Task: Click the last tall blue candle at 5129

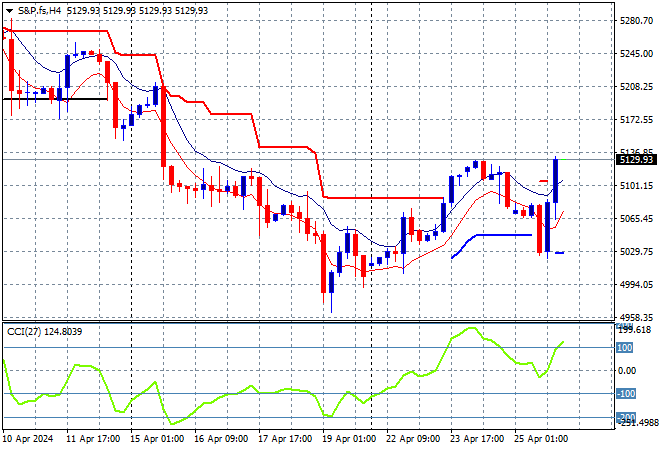Action: coord(556,181)
